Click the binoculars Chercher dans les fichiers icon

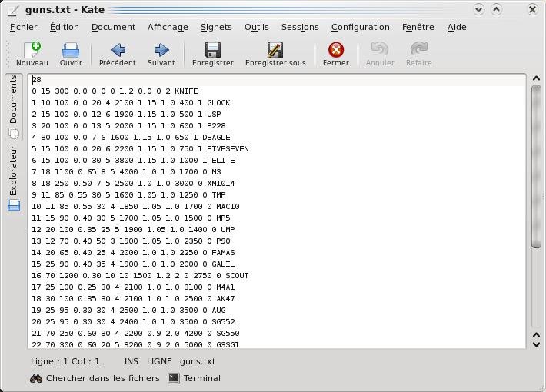[x=36, y=378]
